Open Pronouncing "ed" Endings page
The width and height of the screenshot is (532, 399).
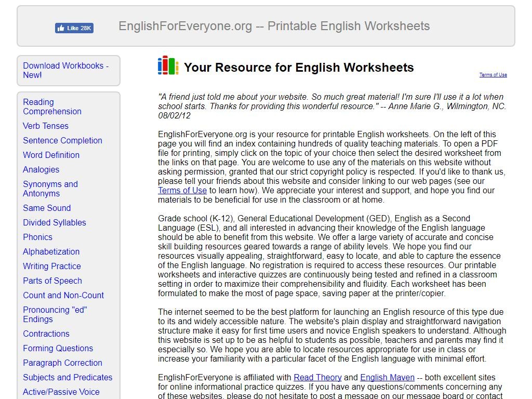[55, 314]
